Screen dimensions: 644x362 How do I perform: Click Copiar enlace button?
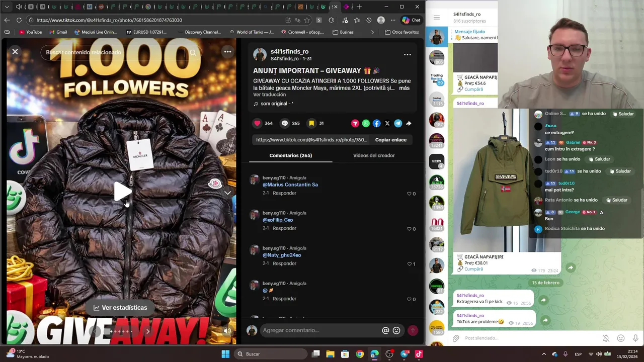point(391,140)
